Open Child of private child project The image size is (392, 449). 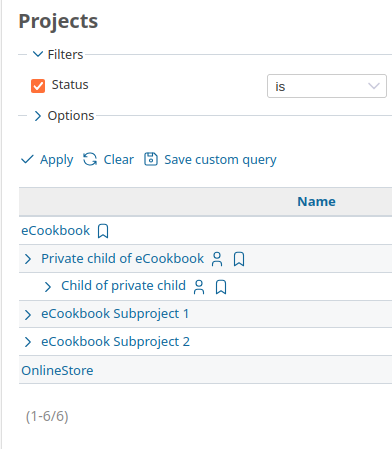pyautogui.click(x=124, y=286)
